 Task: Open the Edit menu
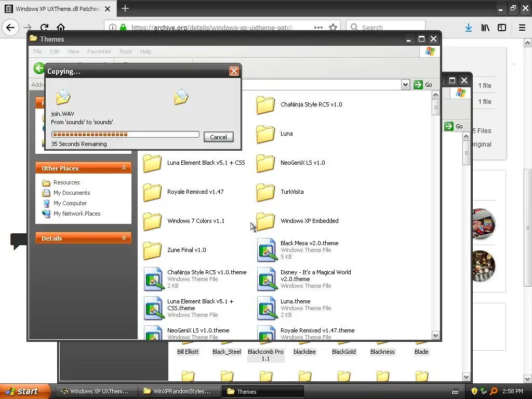(55, 51)
